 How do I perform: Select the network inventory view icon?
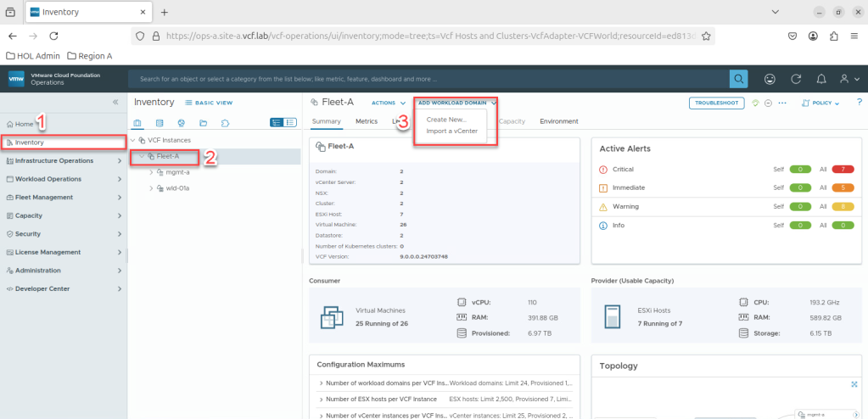(182, 123)
